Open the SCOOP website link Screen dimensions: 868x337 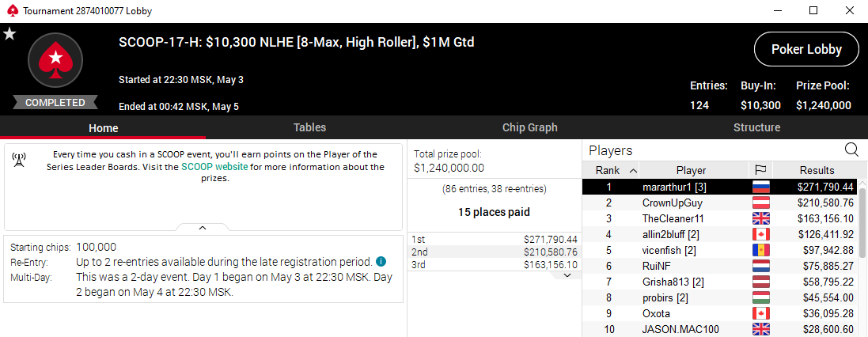(x=214, y=167)
